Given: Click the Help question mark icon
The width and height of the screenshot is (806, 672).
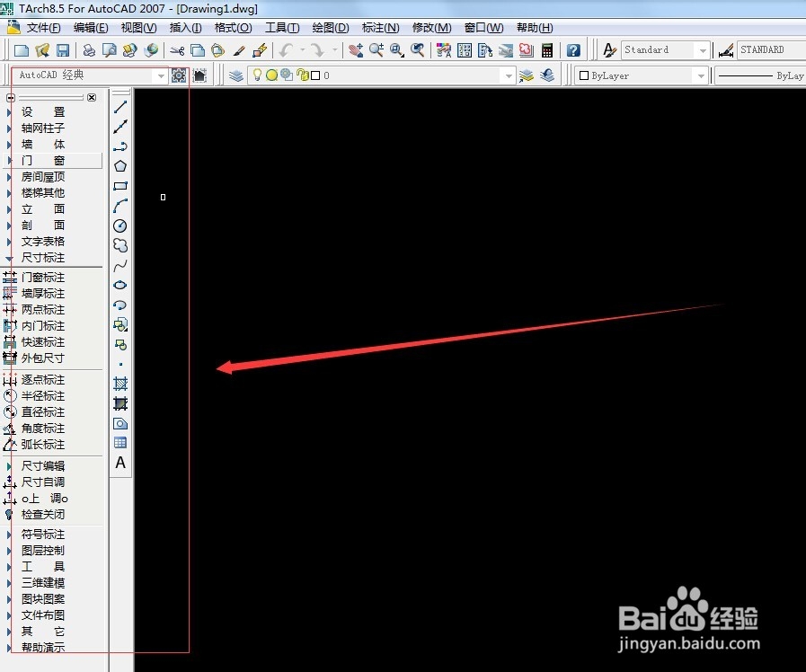Looking at the screenshot, I should [x=573, y=50].
